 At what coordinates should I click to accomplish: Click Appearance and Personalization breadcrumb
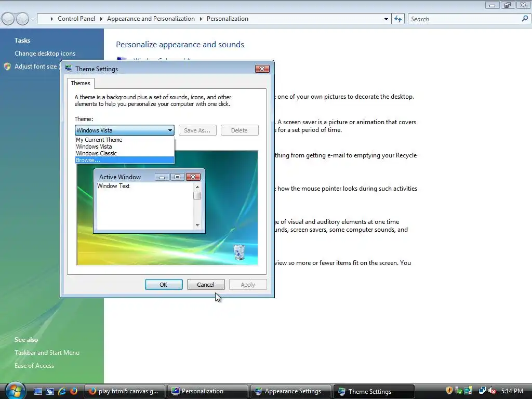coord(151,19)
